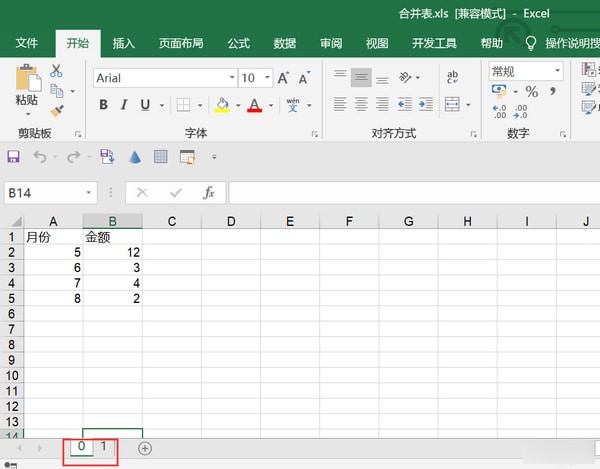Screen dimensions: 600x469
Task: Switch to the 公式 (Formulas) tab
Action: 238,44
